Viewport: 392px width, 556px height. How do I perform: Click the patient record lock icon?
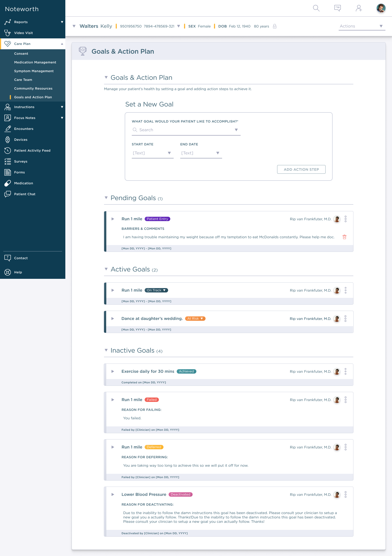pos(275,26)
